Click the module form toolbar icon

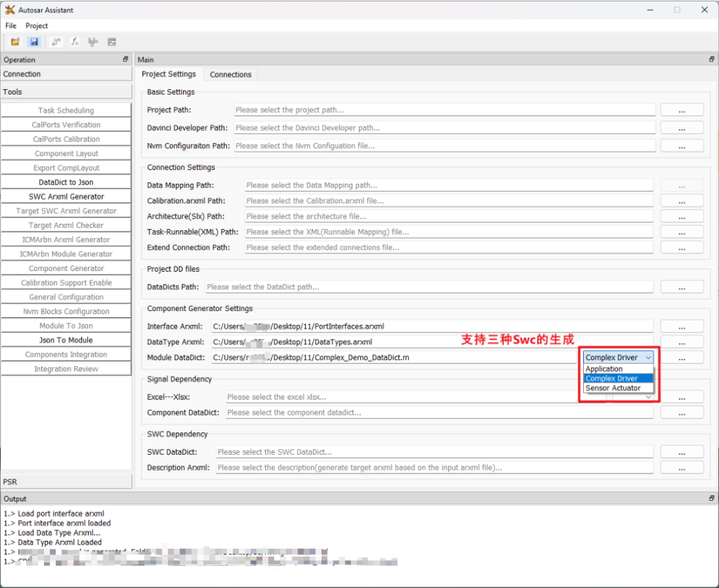click(x=112, y=41)
